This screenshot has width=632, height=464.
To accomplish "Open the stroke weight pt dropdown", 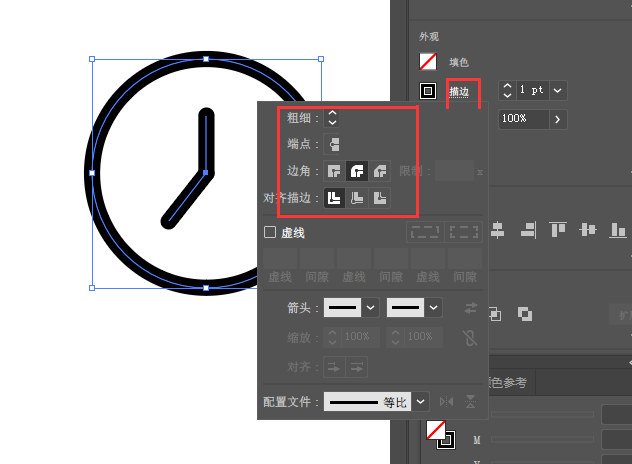I will click(x=557, y=90).
